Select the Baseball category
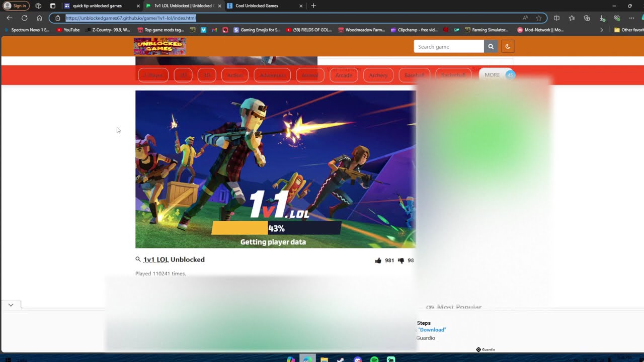This screenshot has width=644, height=362. point(414,75)
